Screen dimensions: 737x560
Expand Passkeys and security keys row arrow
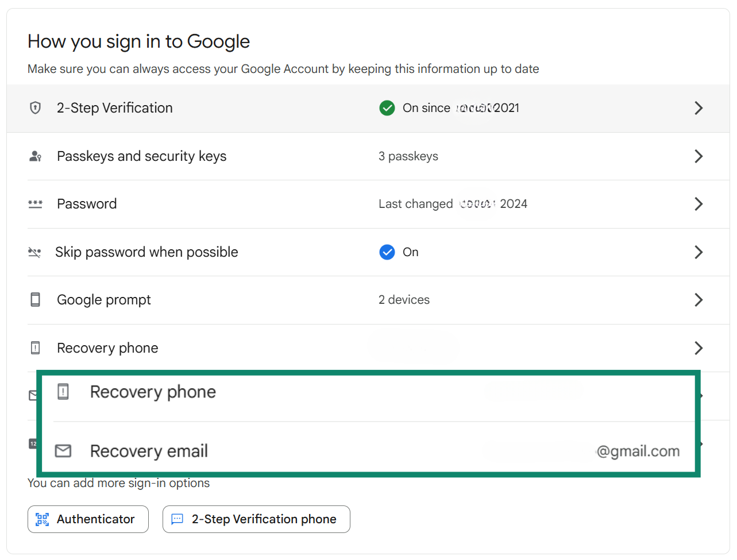(699, 156)
